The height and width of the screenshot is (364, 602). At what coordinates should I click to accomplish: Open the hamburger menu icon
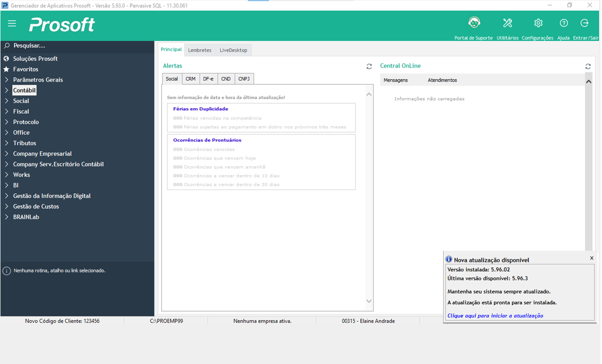pyautogui.click(x=12, y=23)
